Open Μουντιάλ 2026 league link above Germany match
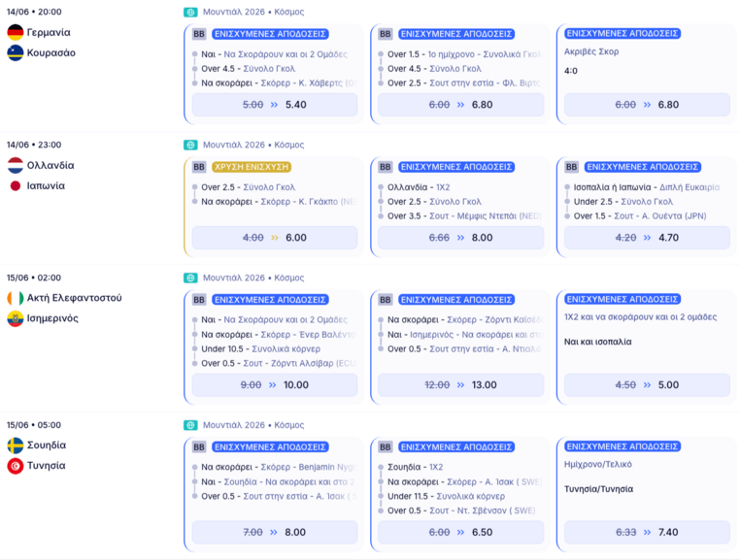 (x=253, y=13)
